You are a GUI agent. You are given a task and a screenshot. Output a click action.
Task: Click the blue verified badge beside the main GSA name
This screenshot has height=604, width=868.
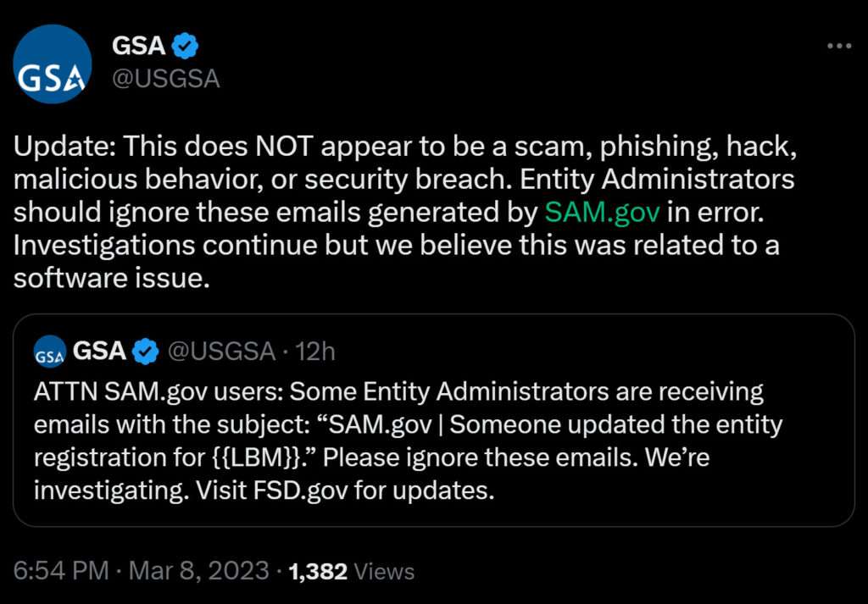(186, 46)
